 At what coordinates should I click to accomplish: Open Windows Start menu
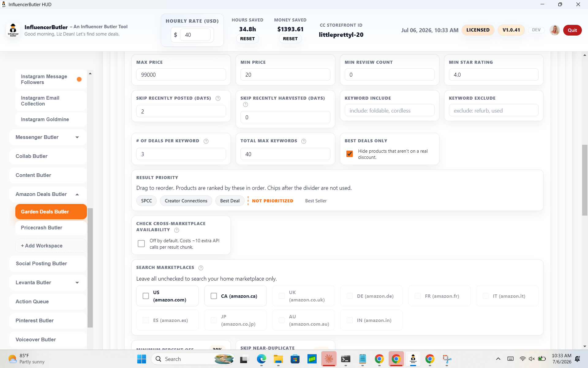tap(141, 359)
